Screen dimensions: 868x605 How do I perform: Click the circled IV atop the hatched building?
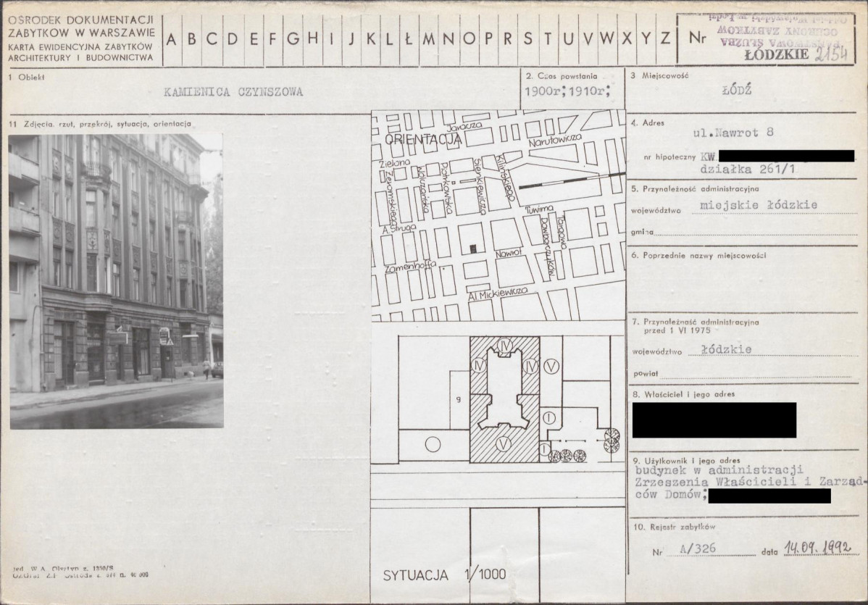click(505, 343)
